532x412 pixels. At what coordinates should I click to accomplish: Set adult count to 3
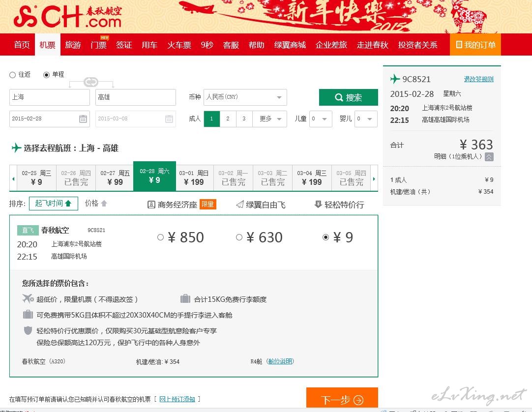pos(244,119)
